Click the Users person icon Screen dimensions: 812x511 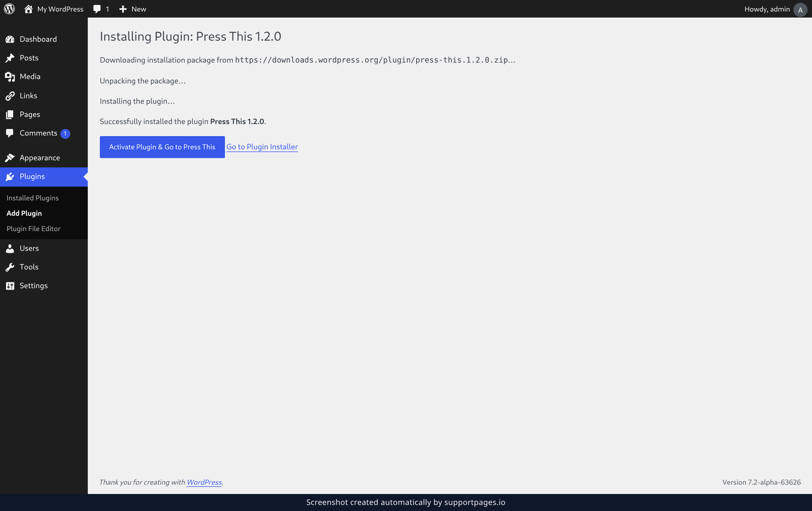pyautogui.click(x=10, y=248)
